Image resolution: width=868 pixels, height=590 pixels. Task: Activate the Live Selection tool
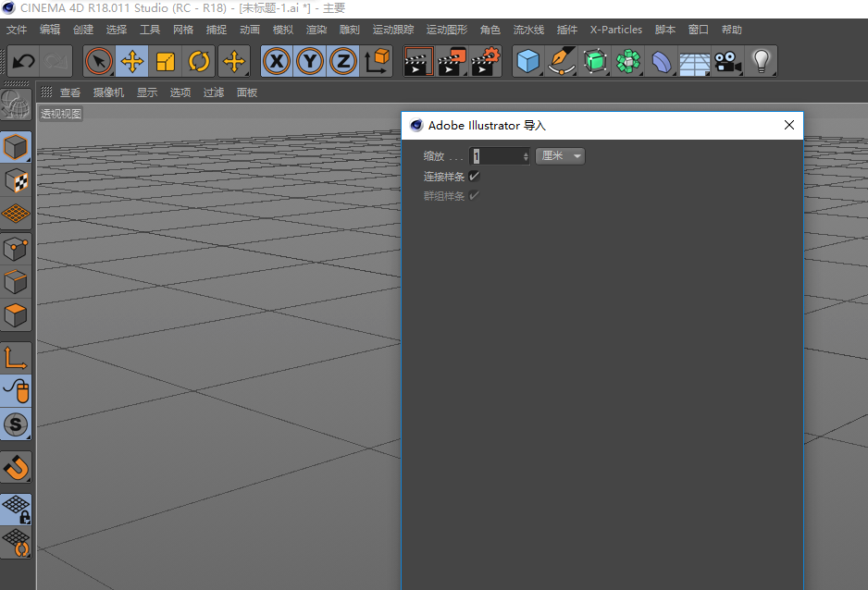[x=100, y=61]
